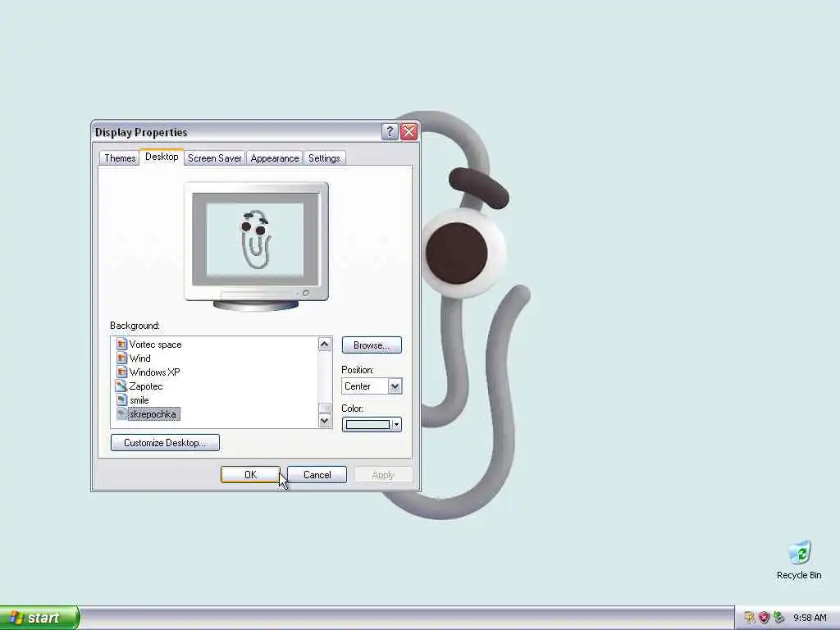
Task: Close the Display Properties dialog
Action: click(409, 132)
